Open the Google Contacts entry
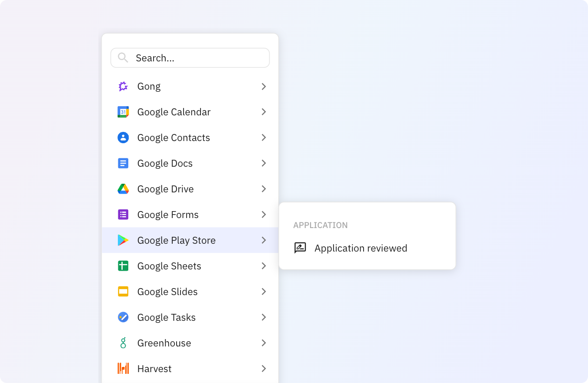The height and width of the screenshot is (383, 588). [190, 138]
